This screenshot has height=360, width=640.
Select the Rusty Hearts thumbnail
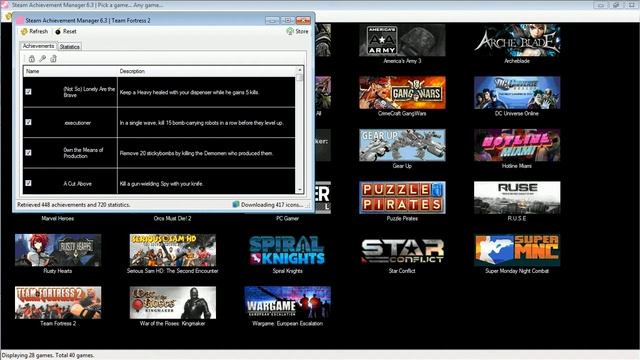[58, 250]
